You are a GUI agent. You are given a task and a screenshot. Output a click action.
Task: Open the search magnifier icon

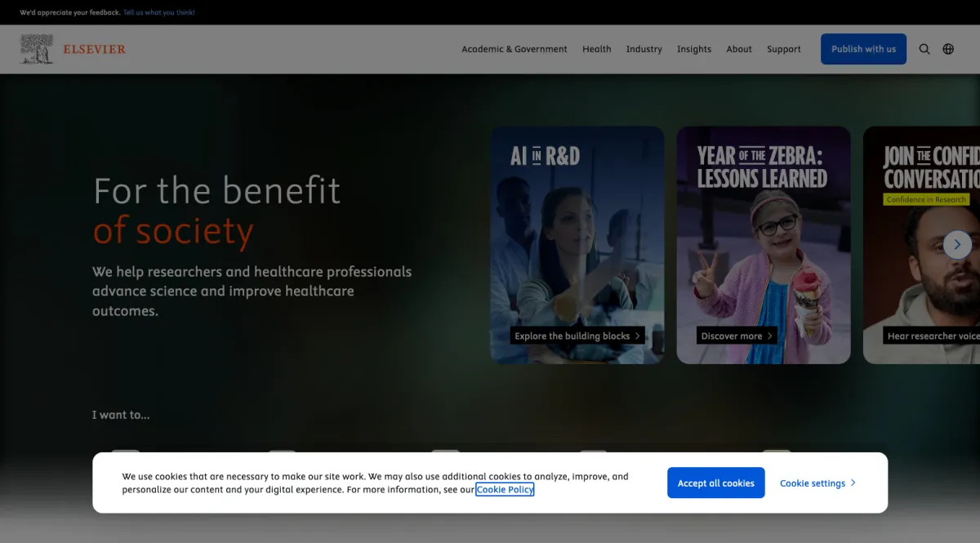pyautogui.click(x=924, y=49)
